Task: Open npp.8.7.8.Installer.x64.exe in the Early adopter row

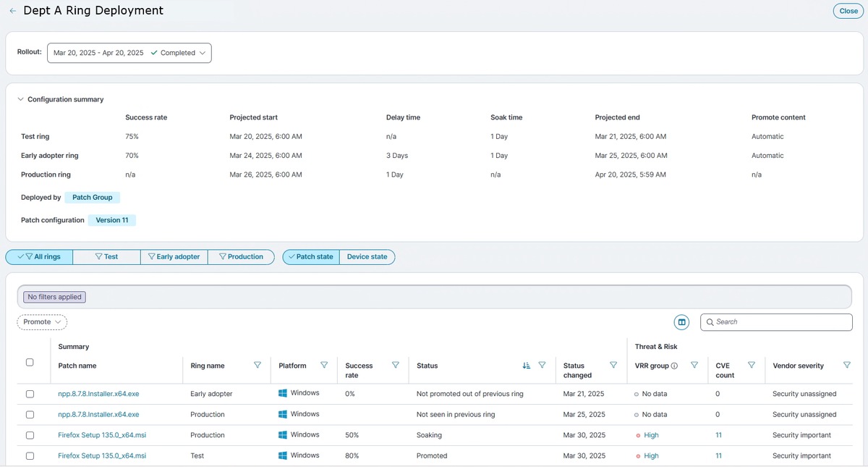Action: 98,394
